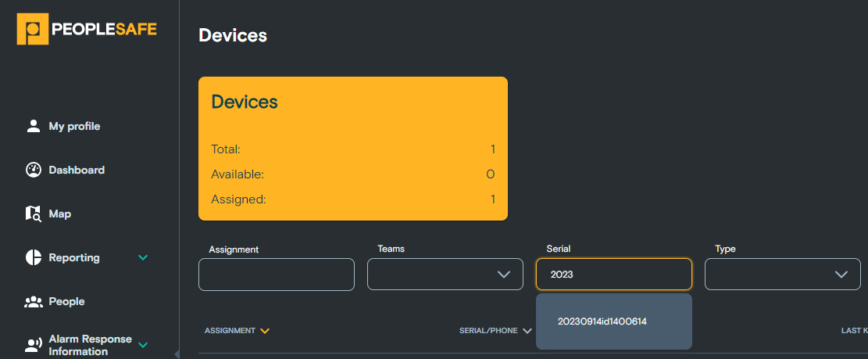Open the Map menu link
This screenshot has height=359, width=868.
[60, 214]
